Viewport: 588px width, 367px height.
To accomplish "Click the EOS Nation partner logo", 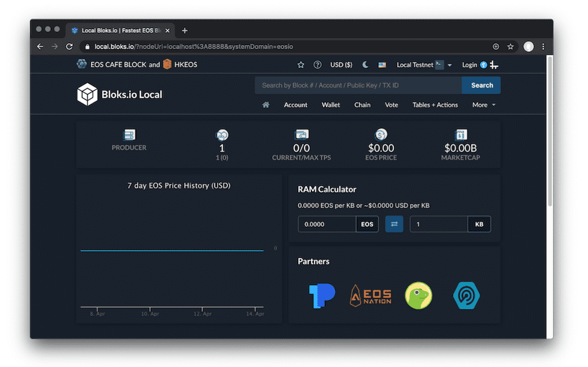I will pyautogui.click(x=370, y=295).
